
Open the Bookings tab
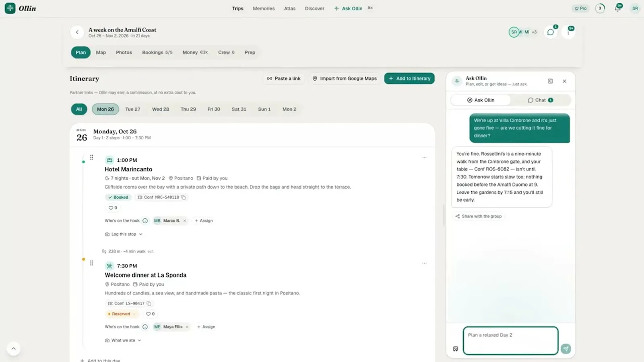pos(157,52)
